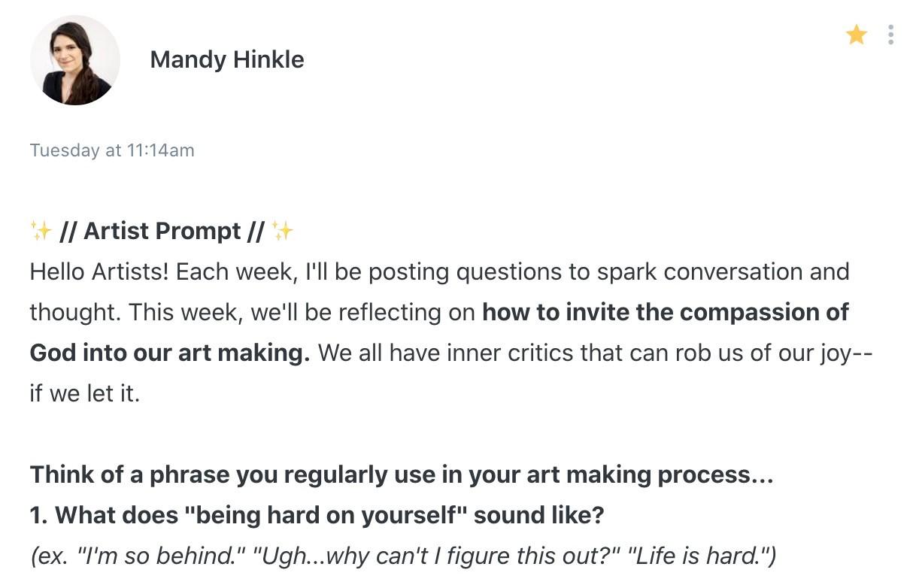Screen dimensions: 919x588
Task: Select the text if we let it.
Action: coord(85,393)
